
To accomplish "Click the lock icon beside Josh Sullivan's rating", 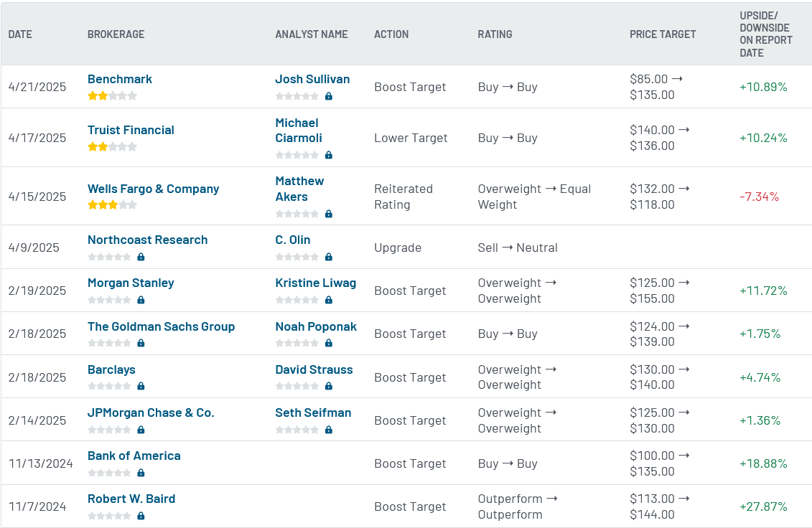I will [328, 96].
